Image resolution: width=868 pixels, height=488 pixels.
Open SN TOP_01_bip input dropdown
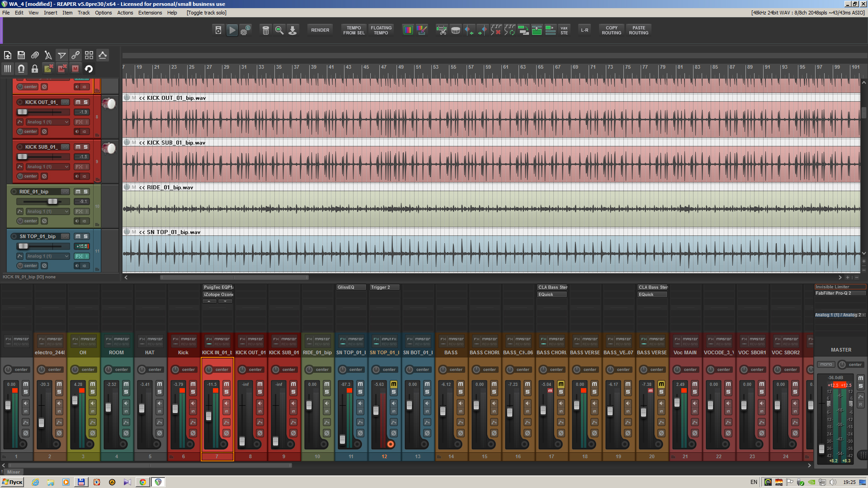tap(47, 256)
